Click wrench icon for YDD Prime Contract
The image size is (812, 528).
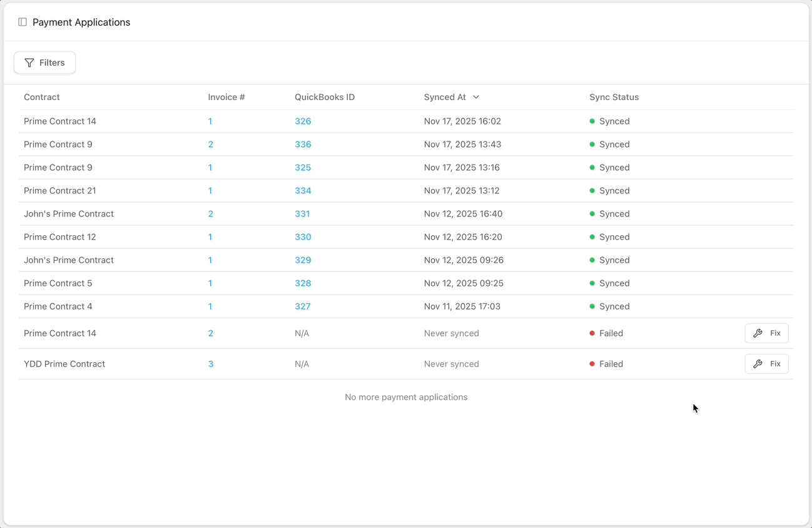[x=758, y=364]
